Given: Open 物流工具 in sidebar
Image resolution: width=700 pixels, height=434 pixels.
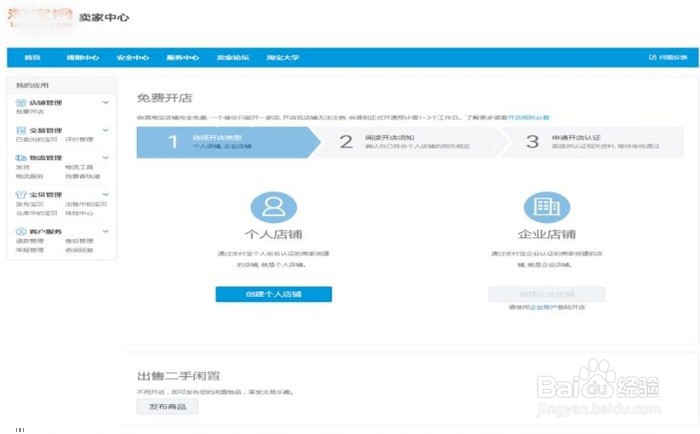Looking at the screenshot, I should (x=79, y=167).
